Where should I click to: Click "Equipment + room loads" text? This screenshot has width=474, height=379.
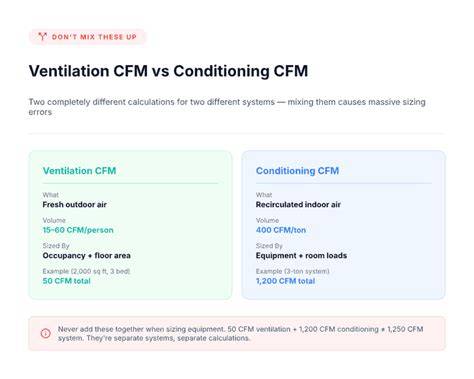click(301, 256)
